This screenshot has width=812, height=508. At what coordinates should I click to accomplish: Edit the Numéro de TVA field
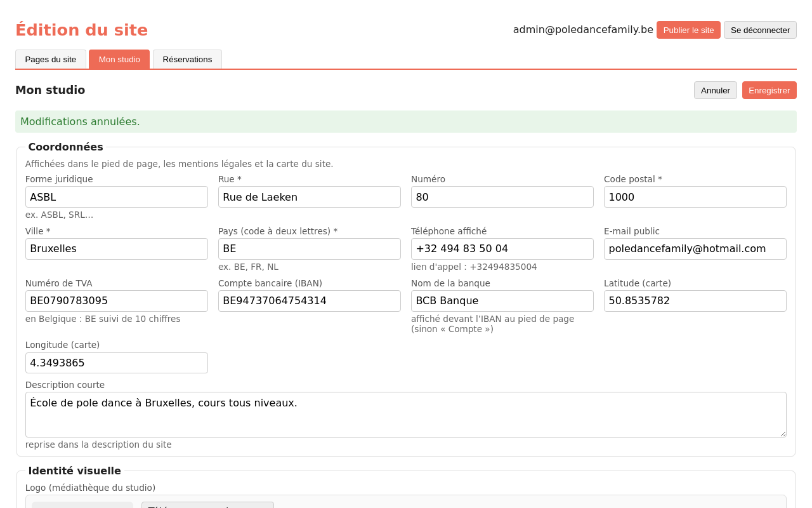coord(117,301)
